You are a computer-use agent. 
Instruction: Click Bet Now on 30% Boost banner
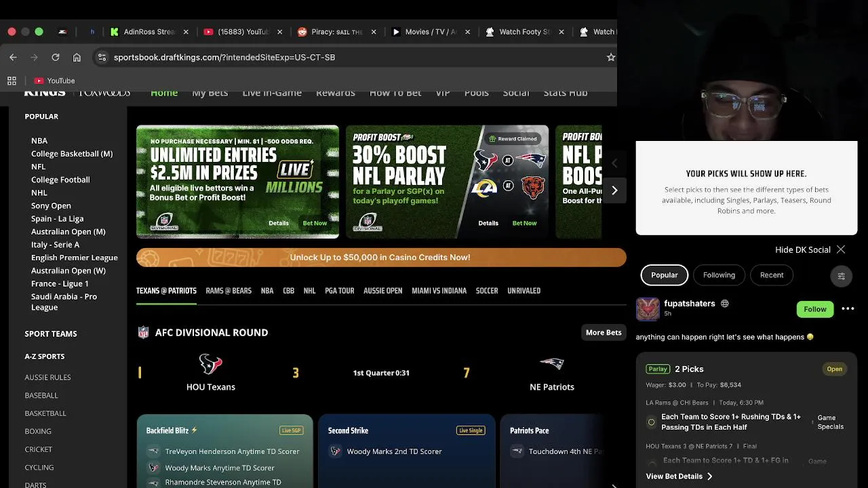[x=524, y=223]
